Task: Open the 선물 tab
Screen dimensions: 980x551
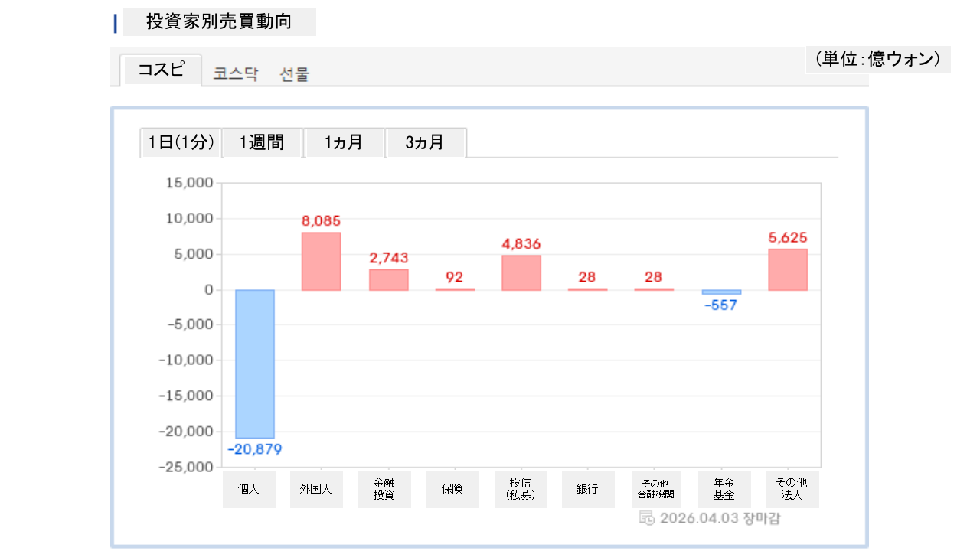Action: click(295, 74)
